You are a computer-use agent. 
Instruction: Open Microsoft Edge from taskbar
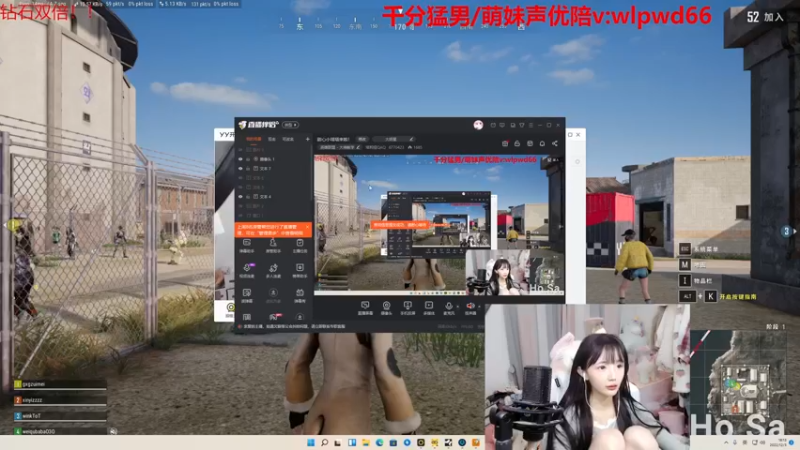click(x=380, y=442)
